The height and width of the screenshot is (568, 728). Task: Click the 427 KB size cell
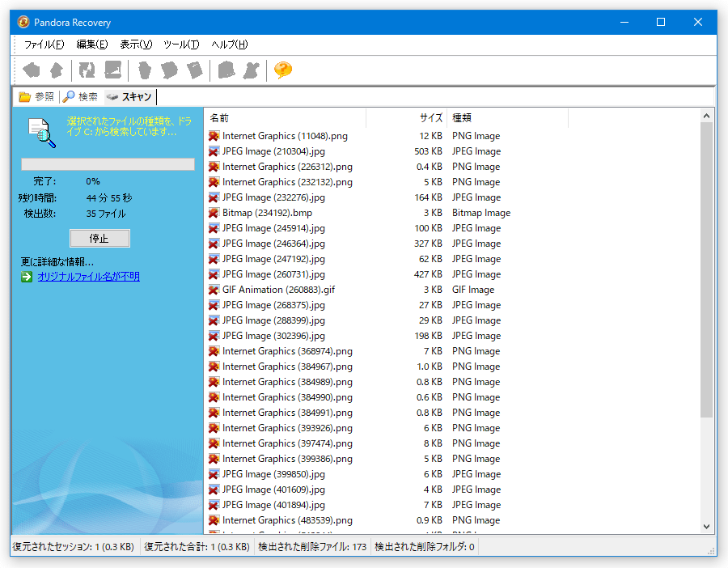pos(428,274)
